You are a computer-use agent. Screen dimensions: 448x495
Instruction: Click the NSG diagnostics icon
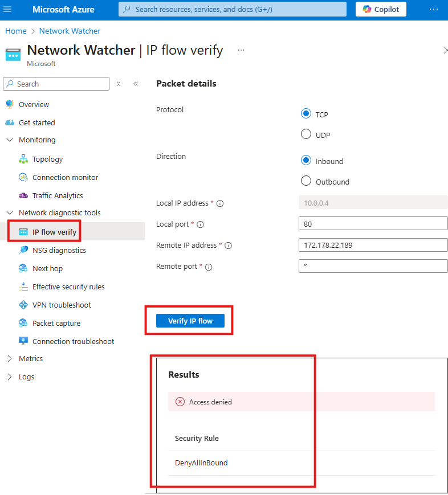point(23,250)
